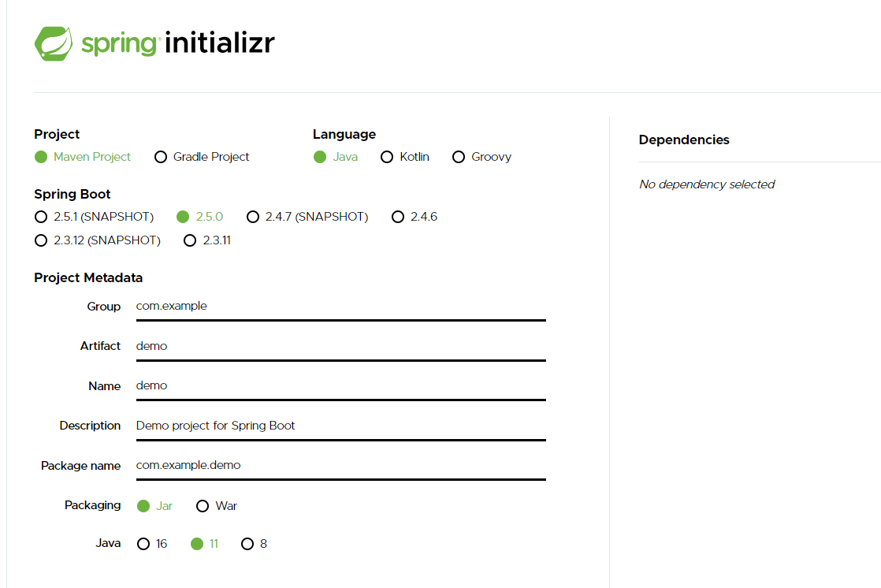Select Java version 16
881x588 pixels.
143,544
